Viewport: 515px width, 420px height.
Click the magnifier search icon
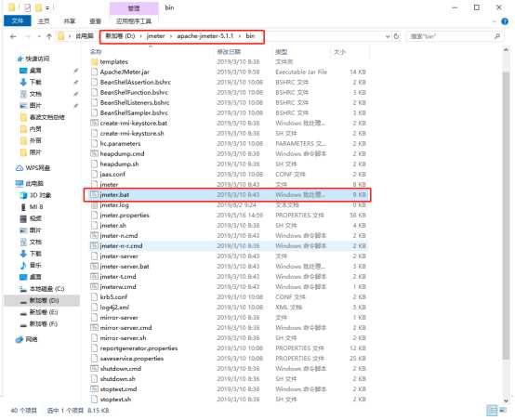tap(497, 36)
